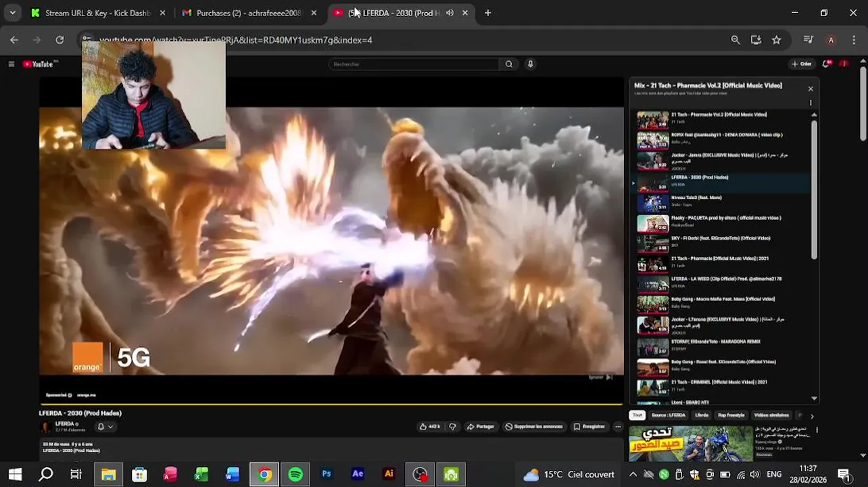The width and height of the screenshot is (868, 487).
Task: Open Chrome zoom magnifier in address bar
Action: (x=736, y=40)
